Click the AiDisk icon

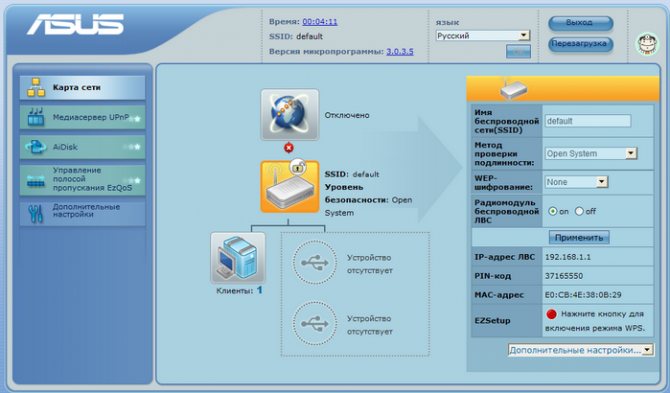[35, 147]
